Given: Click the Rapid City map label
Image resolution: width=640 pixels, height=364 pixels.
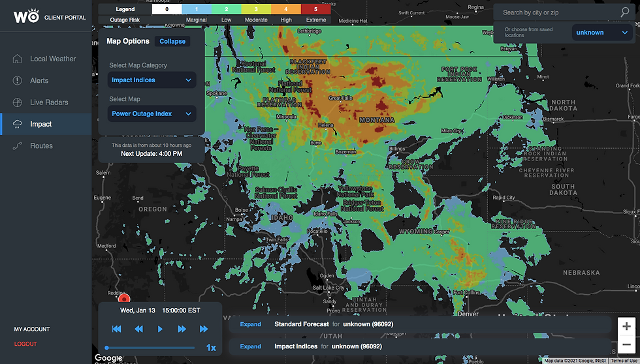Looking at the screenshot, I should (x=504, y=197).
